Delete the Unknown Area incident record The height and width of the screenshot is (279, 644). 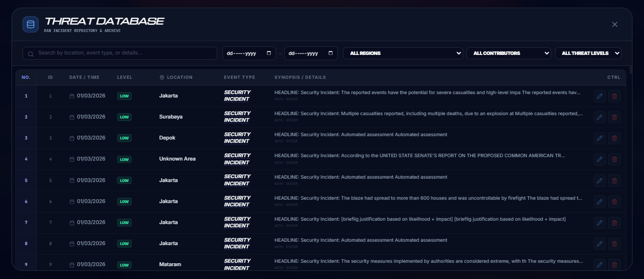pos(614,159)
